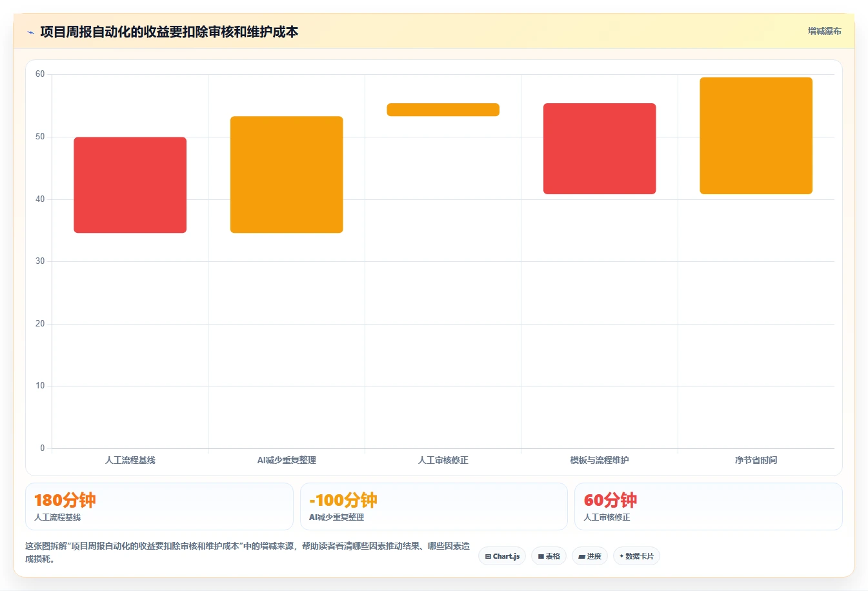The image size is (868, 591).
Task: Click the red 人工流程基线 bar
Action: [130, 185]
